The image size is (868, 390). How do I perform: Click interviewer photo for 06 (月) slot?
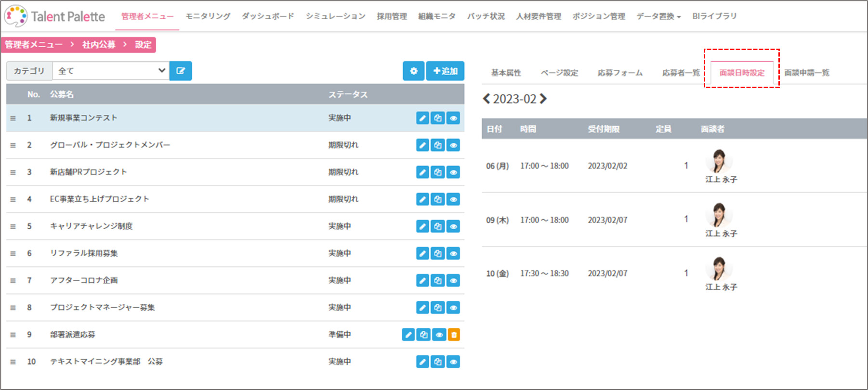pos(719,161)
